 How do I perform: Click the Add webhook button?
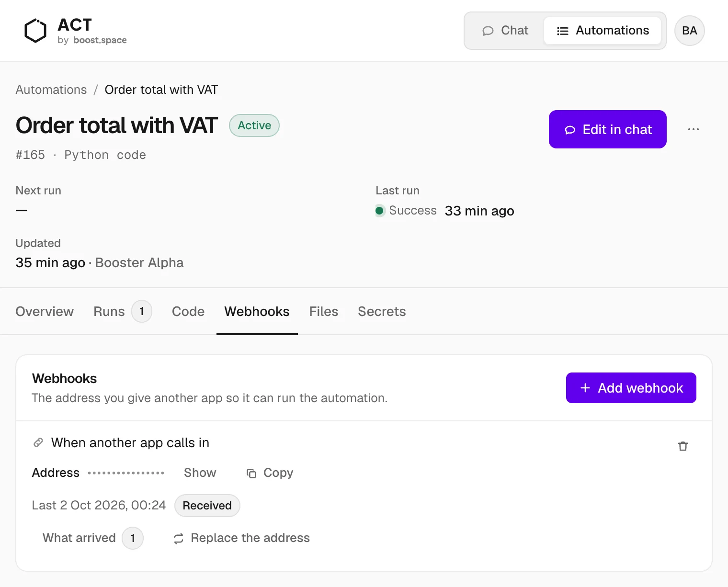pyautogui.click(x=631, y=388)
